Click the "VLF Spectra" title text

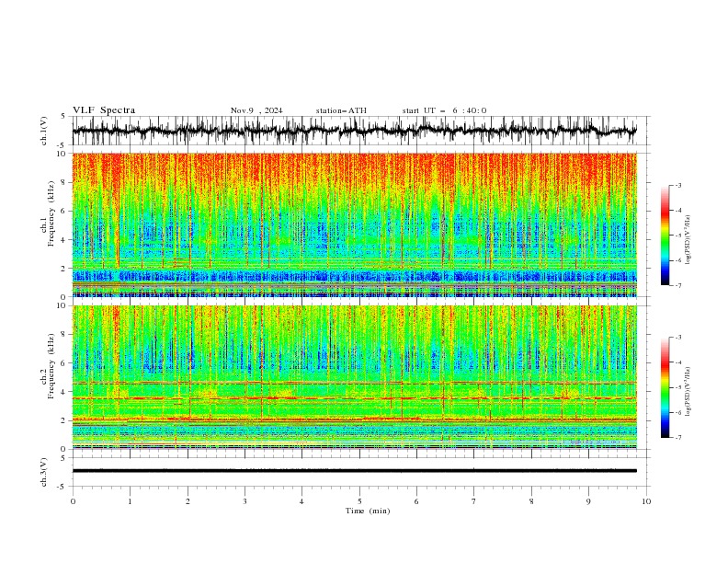click(x=104, y=110)
